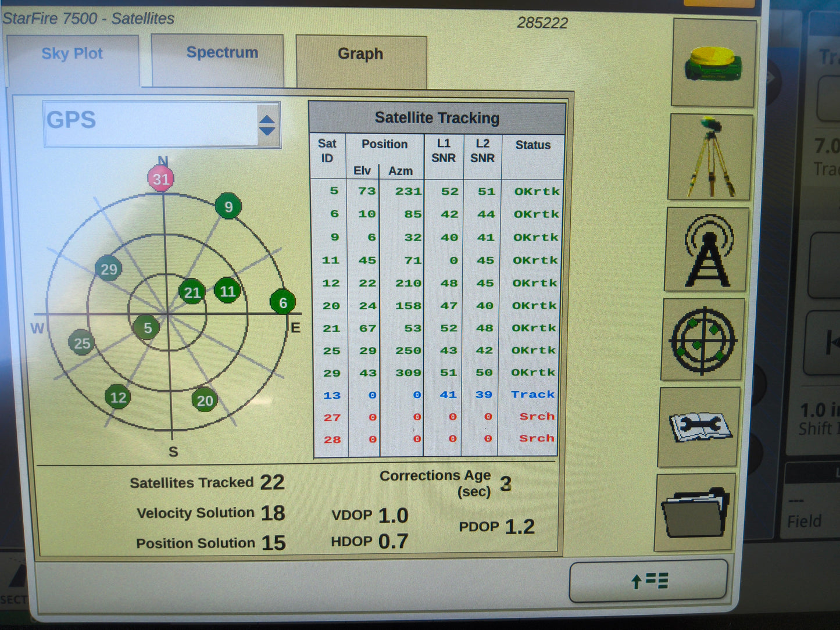Select satellite 9 on the sky plot
This screenshot has height=630, width=840.
point(228,206)
